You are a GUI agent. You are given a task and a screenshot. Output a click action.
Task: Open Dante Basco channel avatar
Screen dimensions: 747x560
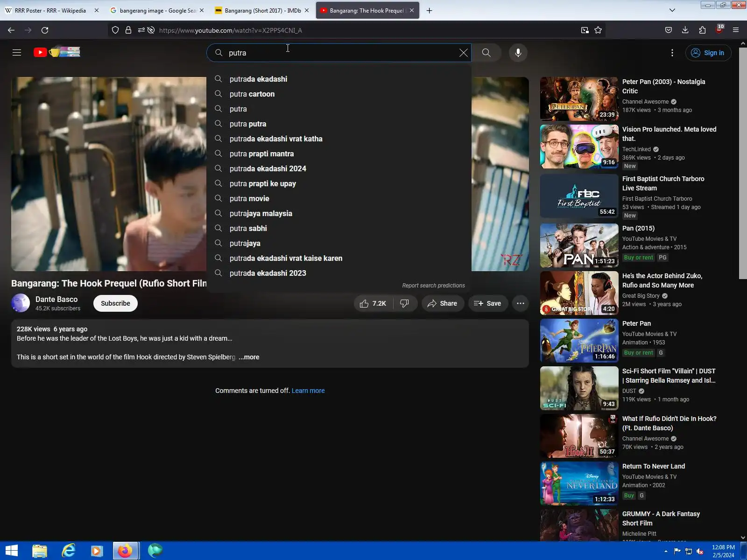[x=21, y=303]
